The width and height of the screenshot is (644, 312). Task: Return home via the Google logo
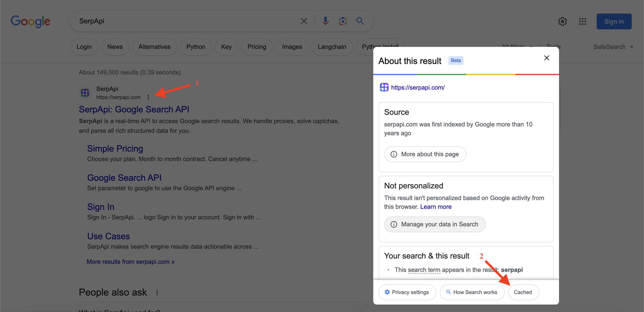click(30, 21)
